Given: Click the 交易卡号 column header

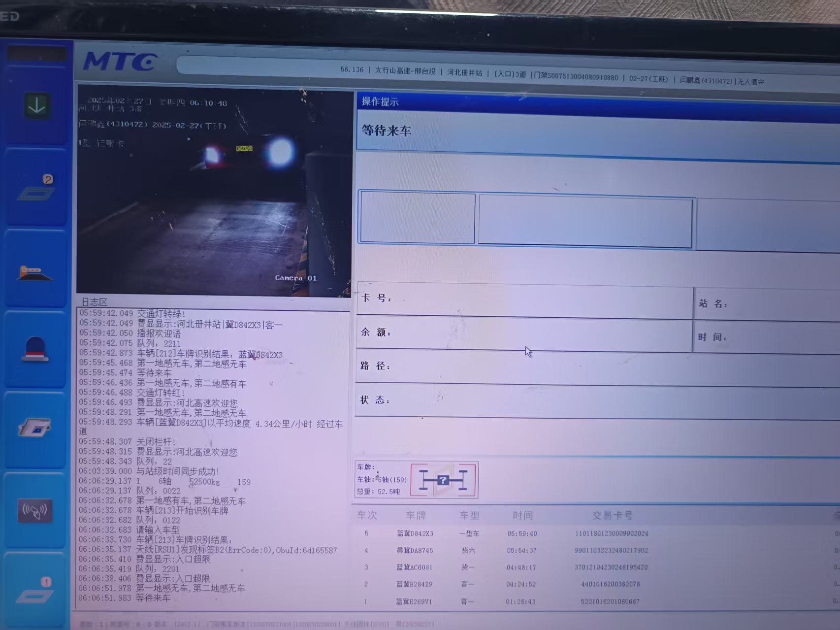Looking at the screenshot, I should (612, 516).
